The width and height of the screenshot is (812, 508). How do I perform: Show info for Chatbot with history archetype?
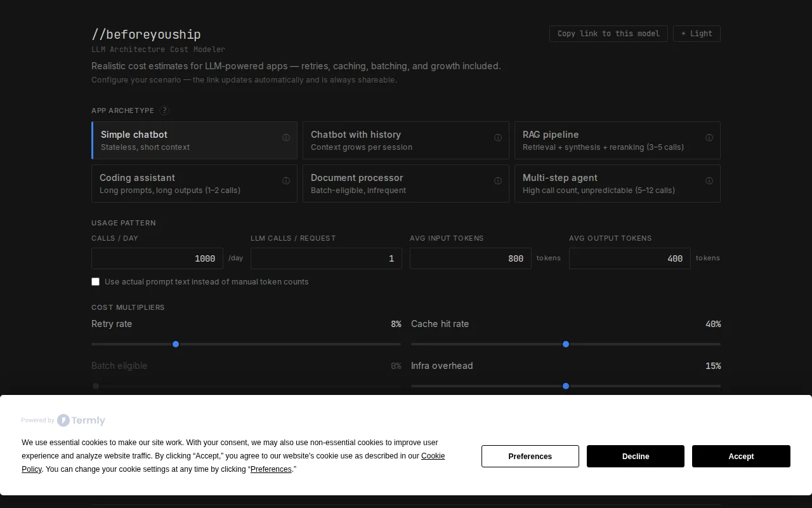(x=498, y=138)
